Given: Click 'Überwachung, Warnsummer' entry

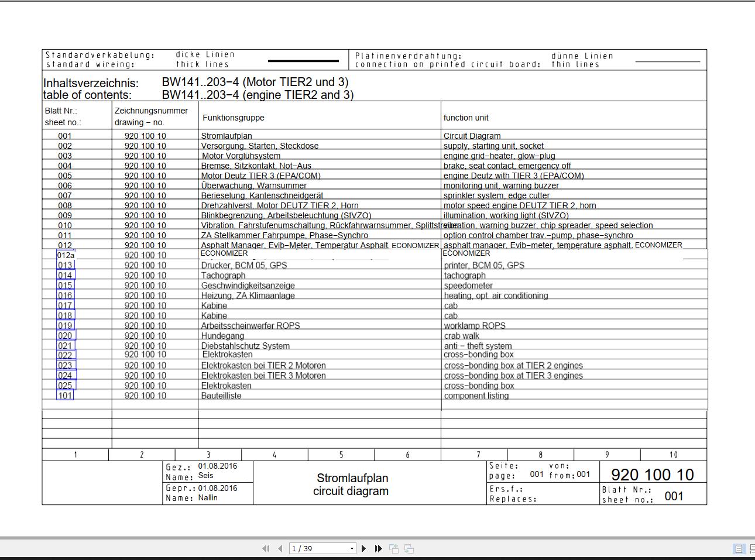Looking at the screenshot, I should coord(253,185).
